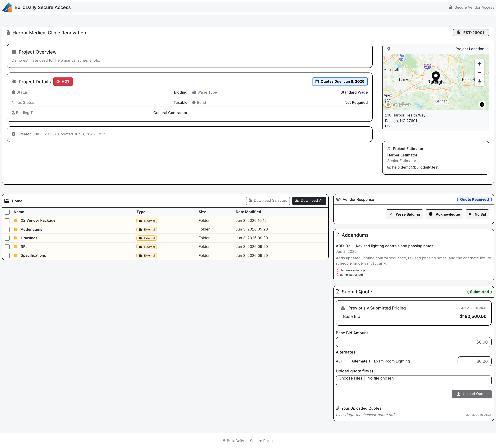Viewport: 496px width, 448px height.
Task: Click the Submitted status badge
Action: pos(479,292)
